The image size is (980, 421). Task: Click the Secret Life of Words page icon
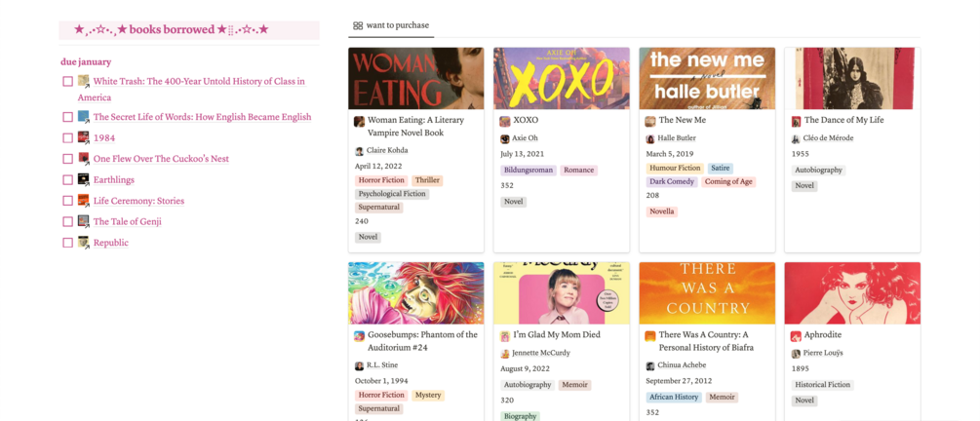(84, 117)
